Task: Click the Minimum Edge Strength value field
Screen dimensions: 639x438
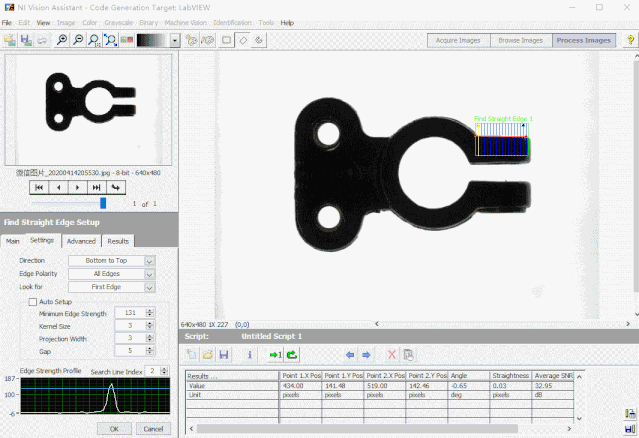Action: coord(130,313)
